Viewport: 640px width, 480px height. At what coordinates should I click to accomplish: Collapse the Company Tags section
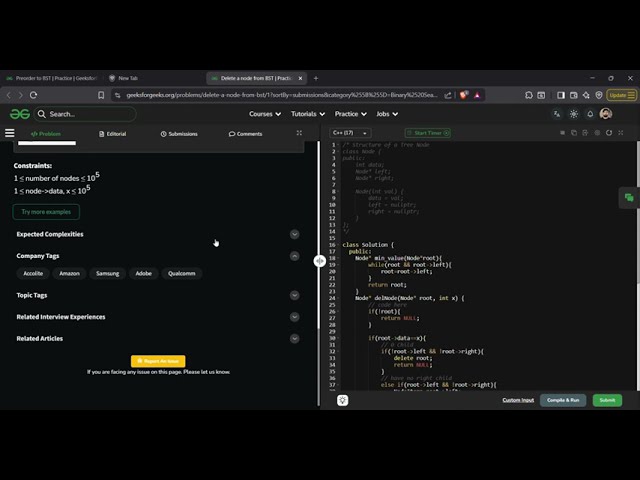pos(294,256)
